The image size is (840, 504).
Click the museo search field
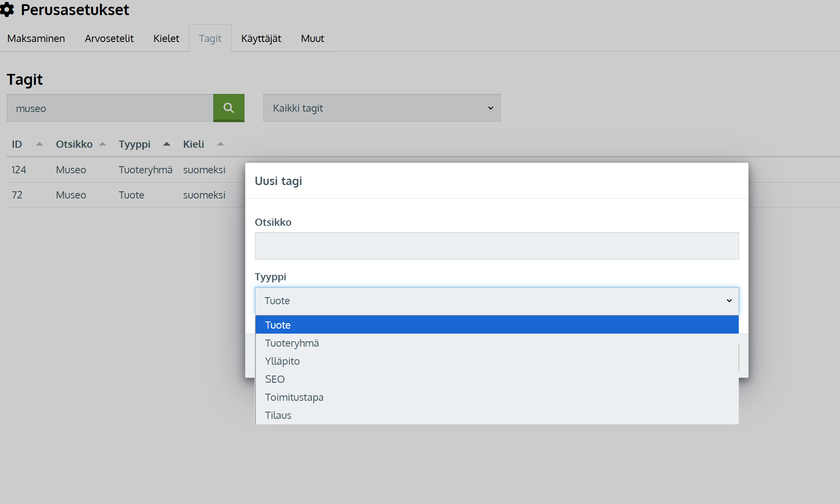click(110, 108)
